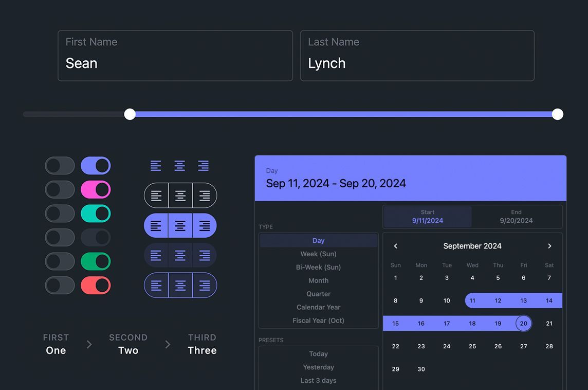The height and width of the screenshot is (390, 588).
Task: Click the left-align icon in the outlined segmented group
Action: click(x=156, y=195)
